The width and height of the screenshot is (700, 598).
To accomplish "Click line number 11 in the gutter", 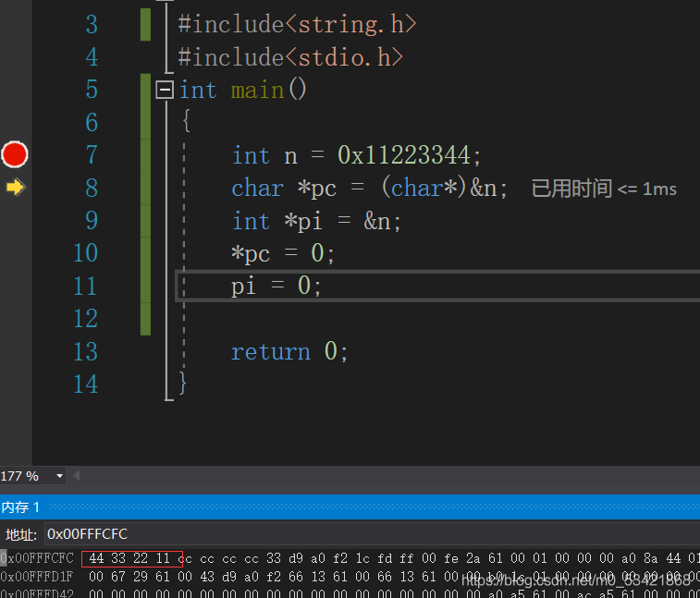I will click(x=85, y=286).
